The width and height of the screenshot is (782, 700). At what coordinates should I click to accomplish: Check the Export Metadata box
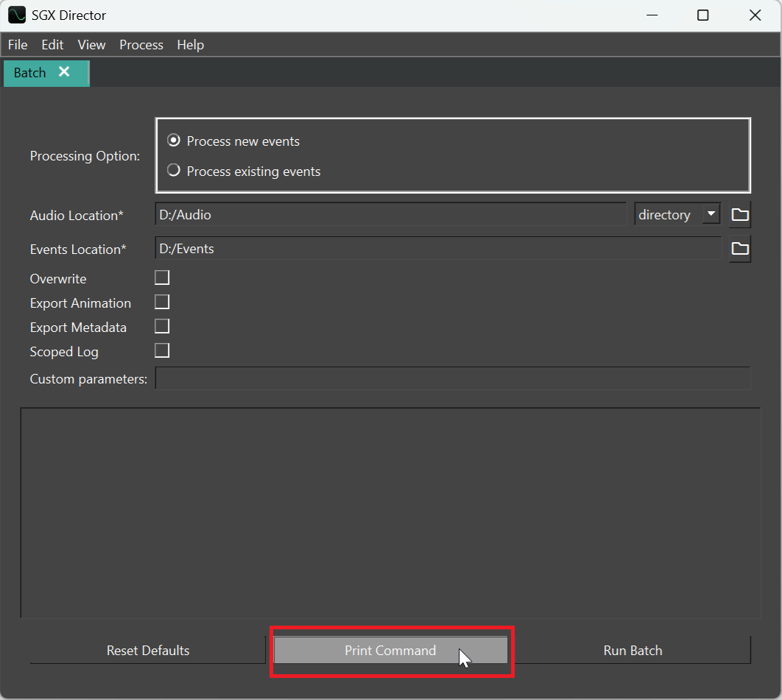162,327
